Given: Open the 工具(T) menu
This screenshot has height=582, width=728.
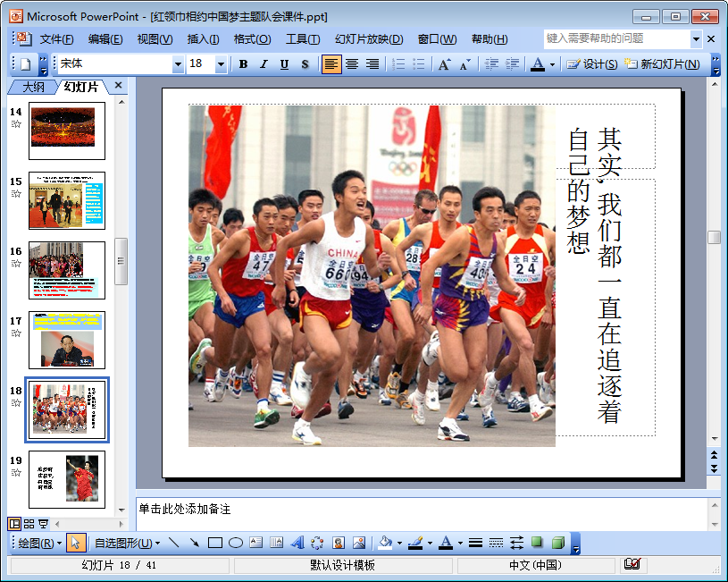Looking at the screenshot, I should click(x=303, y=39).
